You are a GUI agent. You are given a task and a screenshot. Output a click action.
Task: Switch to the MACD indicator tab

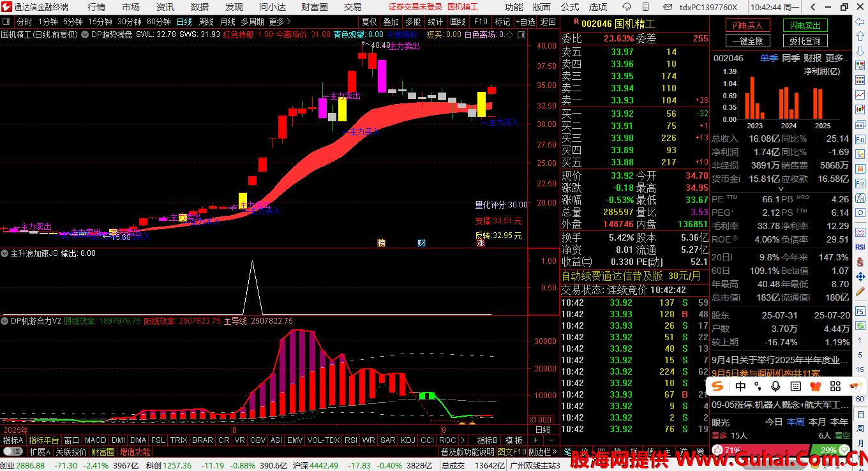[95, 440]
